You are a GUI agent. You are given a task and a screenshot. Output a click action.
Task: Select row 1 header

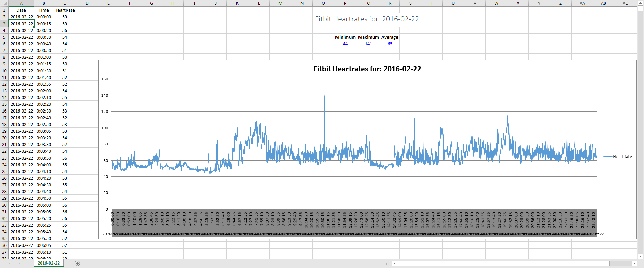click(x=4, y=10)
